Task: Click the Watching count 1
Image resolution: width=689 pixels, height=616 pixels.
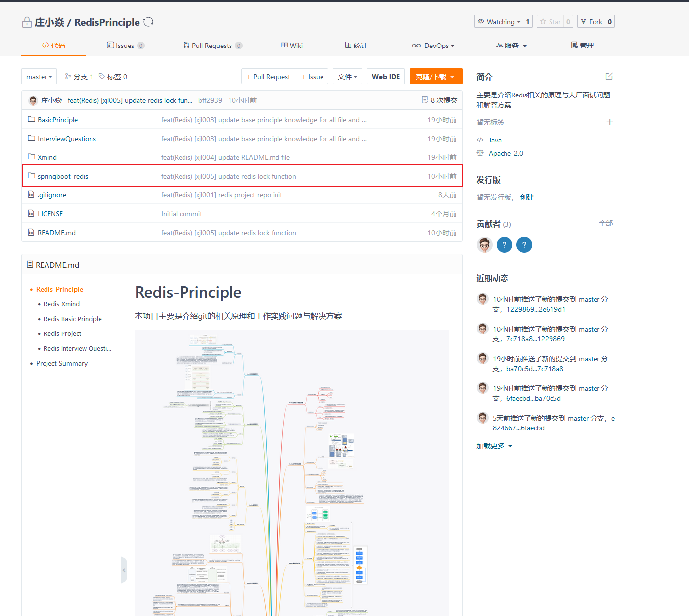Action: tap(528, 22)
